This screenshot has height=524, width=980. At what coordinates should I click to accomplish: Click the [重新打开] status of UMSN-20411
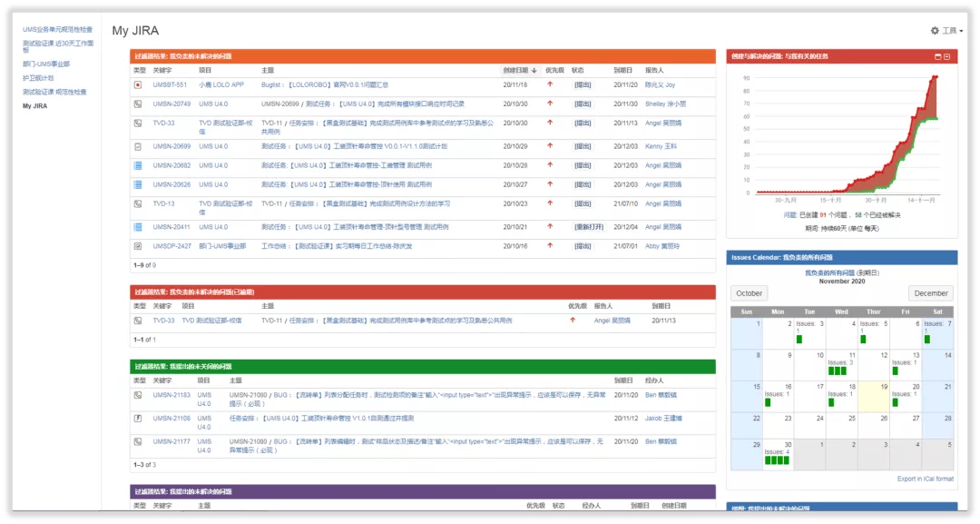click(x=590, y=228)
